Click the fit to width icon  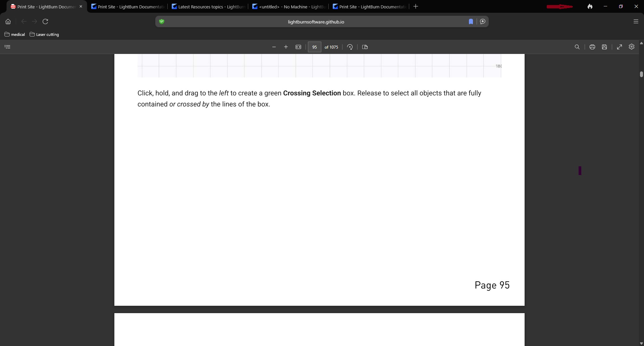click(x=298, y=47)
